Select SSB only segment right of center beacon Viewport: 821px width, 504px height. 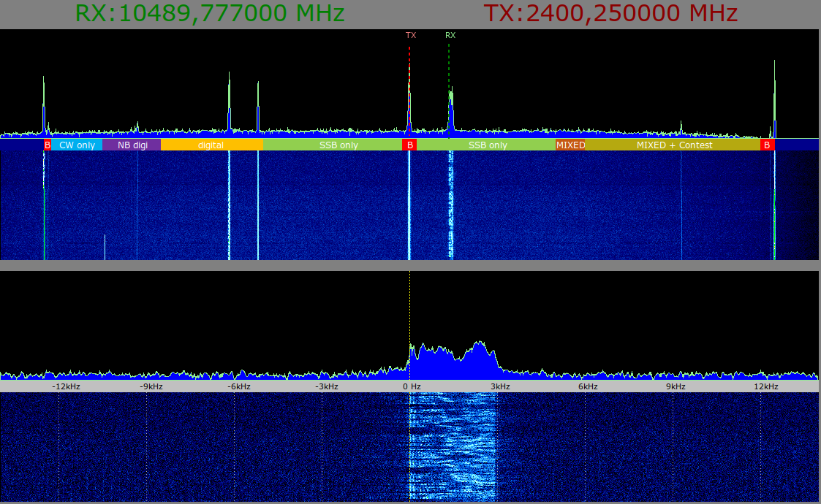click(488, 145)
